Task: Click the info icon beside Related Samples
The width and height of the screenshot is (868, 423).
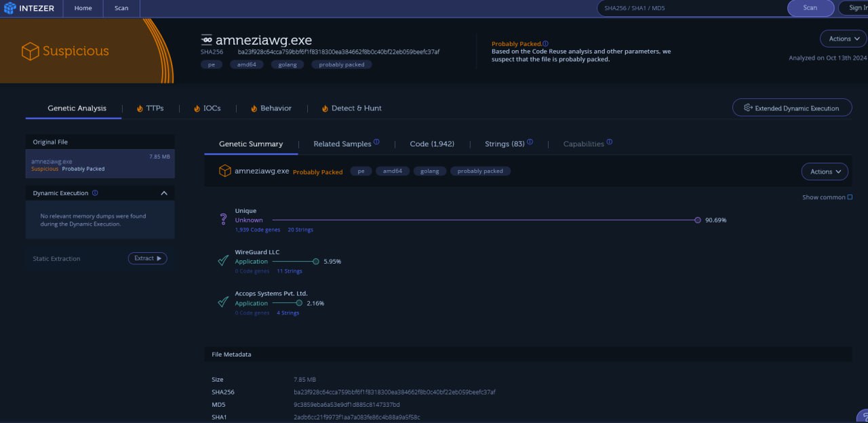Action: (376, 142)
